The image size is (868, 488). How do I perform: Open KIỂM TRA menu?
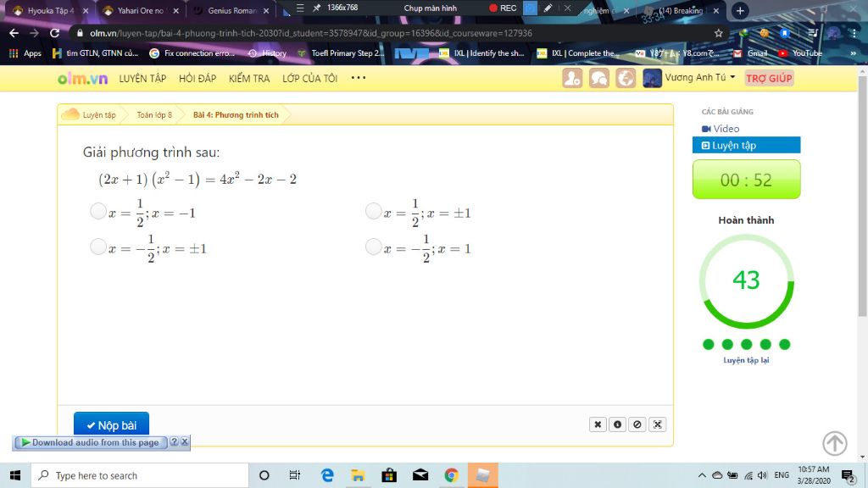point(249,79)
